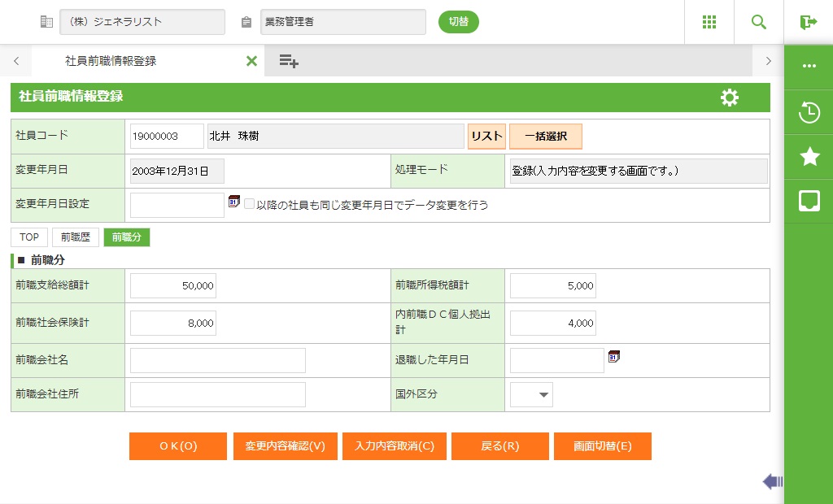Click the logout exit icon

(x=808, y=22)
